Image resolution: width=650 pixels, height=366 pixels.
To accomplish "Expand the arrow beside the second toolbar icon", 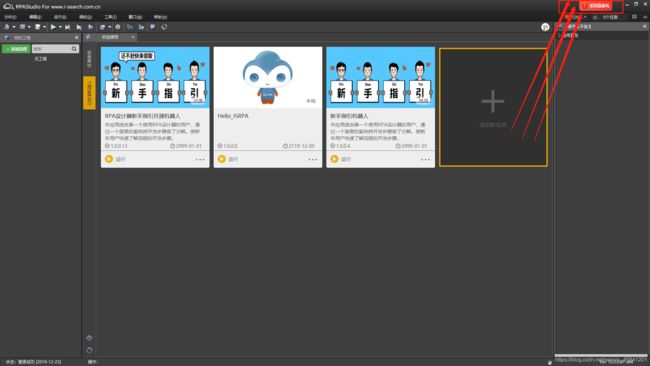I will pyautogui.click(x=29, y=27).
